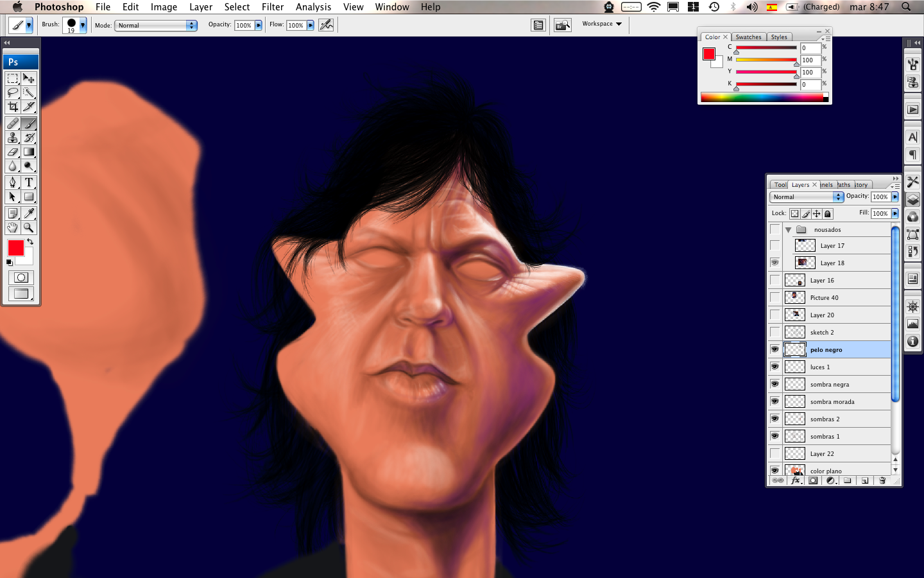924x578 pixels.
Task: Open layer blend mode Normal dropdown
Action: pyautogui.click(x=807, y=197)
